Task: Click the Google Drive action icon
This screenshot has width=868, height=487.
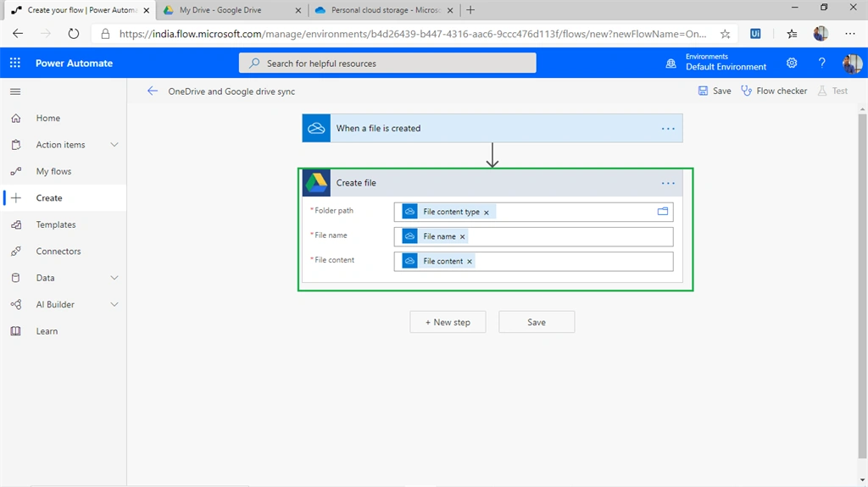Action: [316, 183]
